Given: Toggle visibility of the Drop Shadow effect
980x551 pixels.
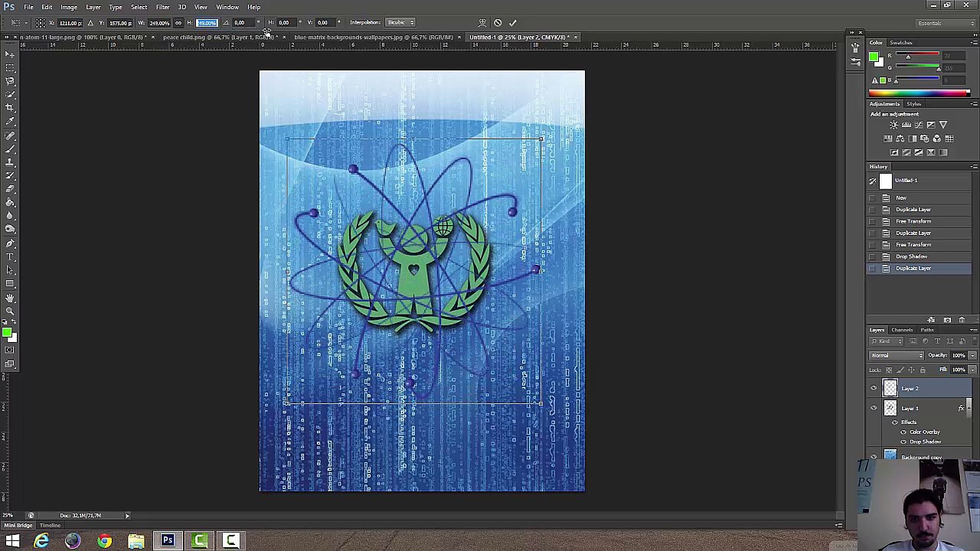Looking at the screenshot, I should (x=903, y=442).
